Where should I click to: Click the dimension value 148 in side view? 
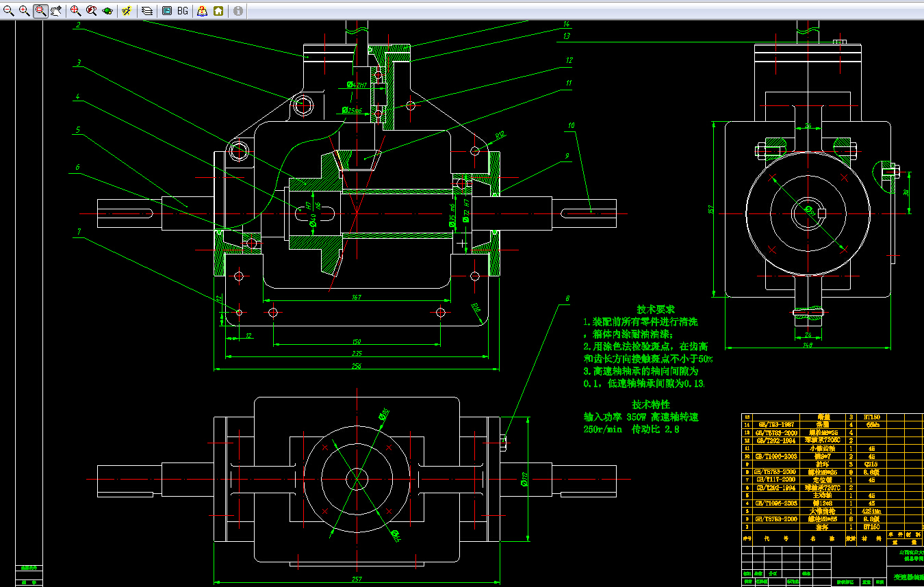pos(808,345)
